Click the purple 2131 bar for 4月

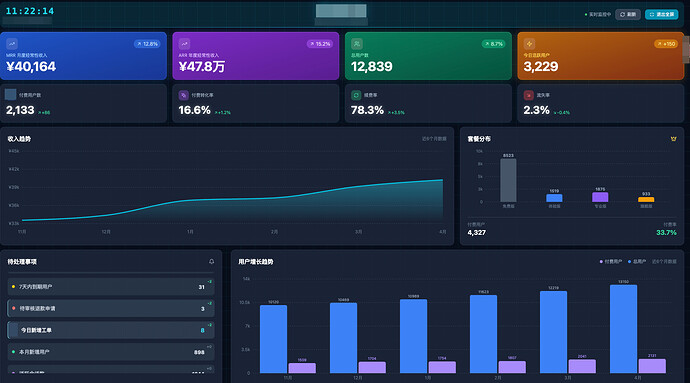[x=652, y=366]
